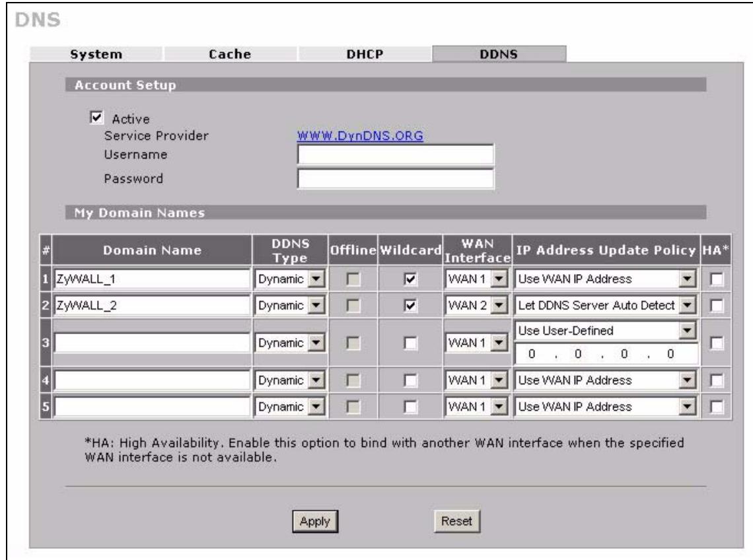Open Use User-Defined policy dropdown
The height and width of the screenshot is (560, 753).
pos(606,331)
